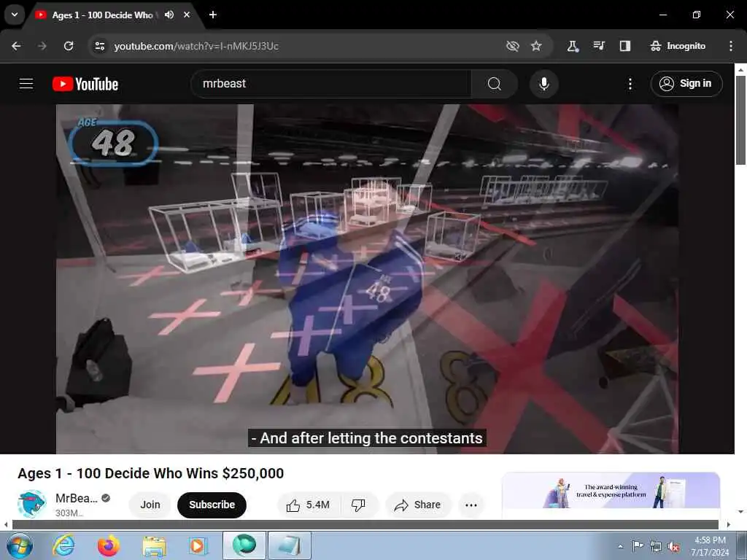Image resolution: width=747 pixels, height=560 pixels.
Task: Click the YouTube search field containing mrbeast
Action: click(x=331, y=84)
